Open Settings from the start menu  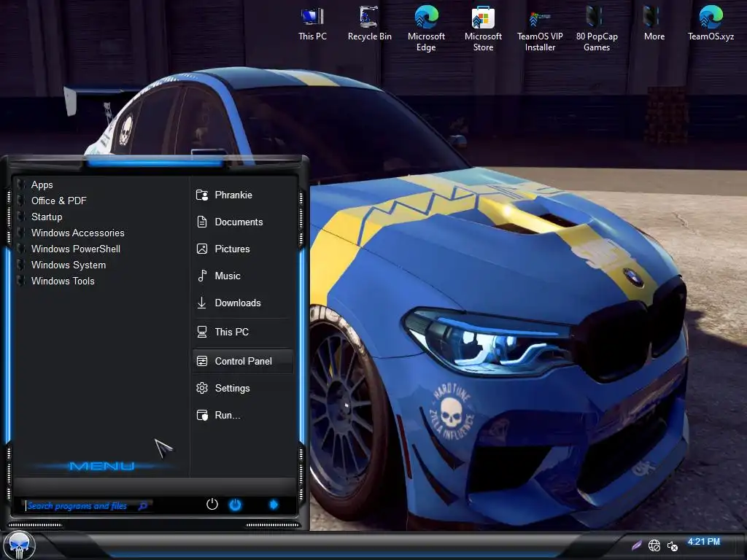tap(243, 388)
